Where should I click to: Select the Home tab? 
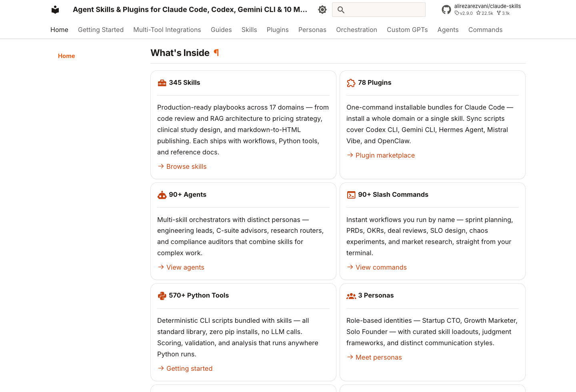click(59, 30)
